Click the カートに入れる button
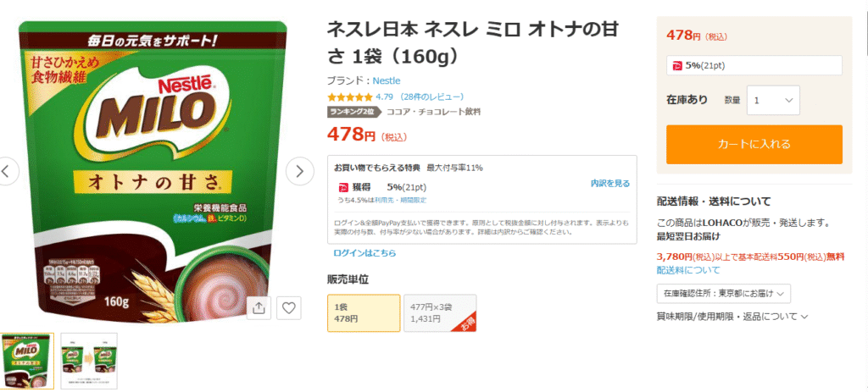Viewport: 868px width, 392px height. 754,144
